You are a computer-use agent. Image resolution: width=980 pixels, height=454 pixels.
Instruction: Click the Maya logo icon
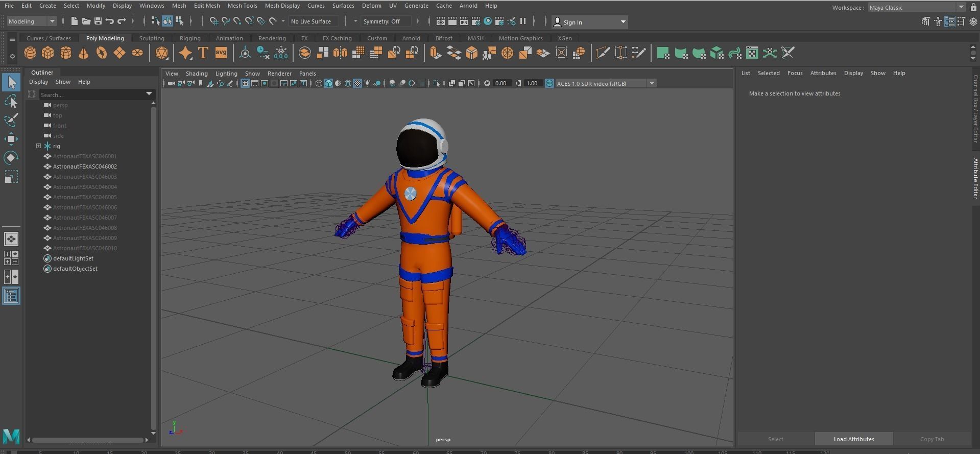(11, 437)
